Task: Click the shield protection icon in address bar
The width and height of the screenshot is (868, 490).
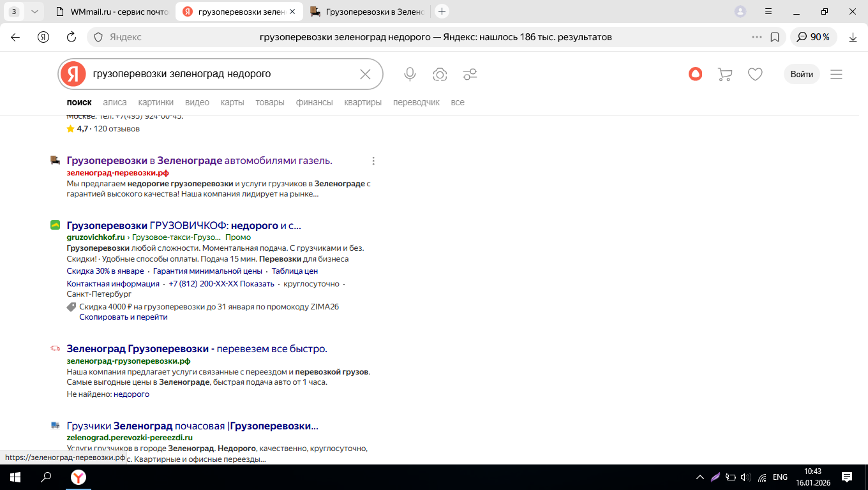Action: tap(98, 37)
